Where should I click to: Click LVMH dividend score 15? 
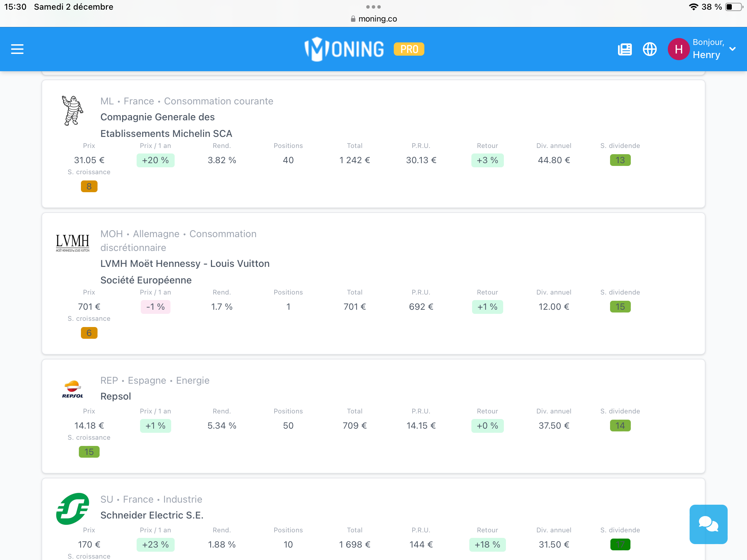[620, 307]
